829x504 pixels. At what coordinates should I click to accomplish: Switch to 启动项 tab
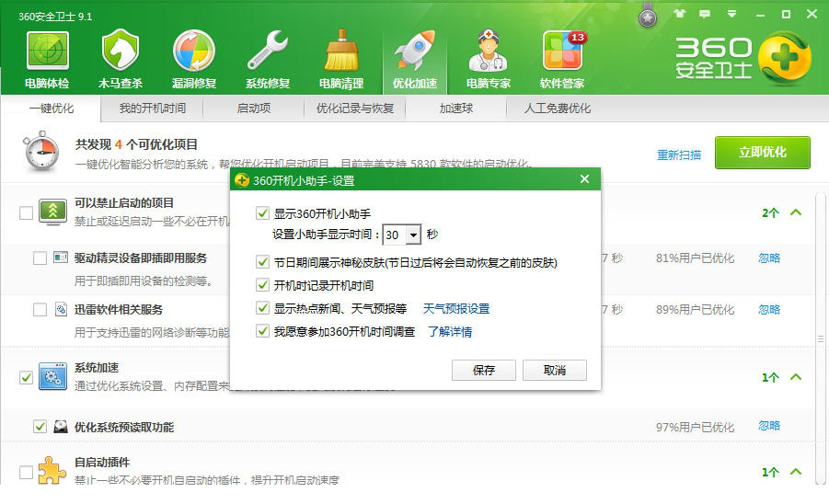pyautogui.click(x=254, y=109)
